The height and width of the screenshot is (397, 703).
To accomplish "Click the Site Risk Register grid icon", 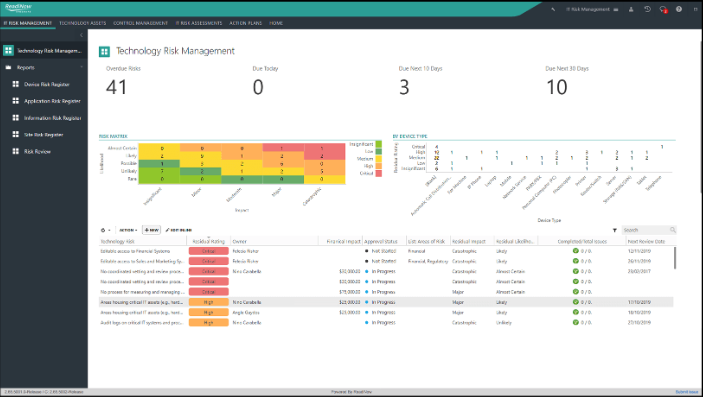I will pos(16,134).
